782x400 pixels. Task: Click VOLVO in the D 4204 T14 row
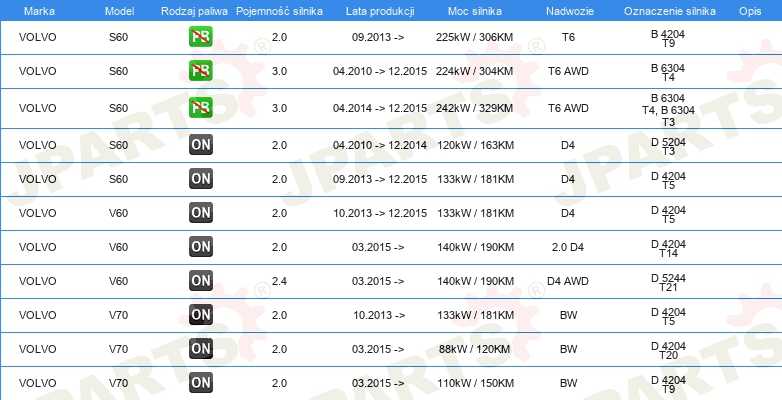38,247
